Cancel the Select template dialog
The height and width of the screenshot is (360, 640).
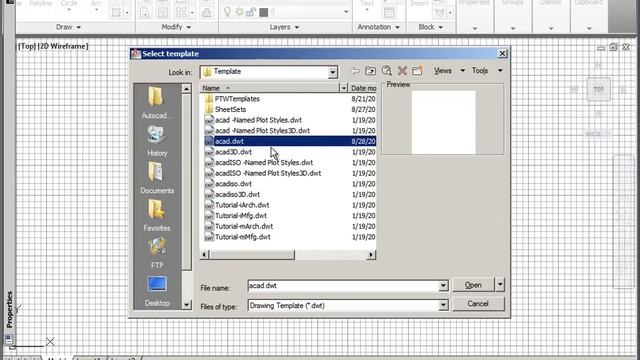coord(478,304)
